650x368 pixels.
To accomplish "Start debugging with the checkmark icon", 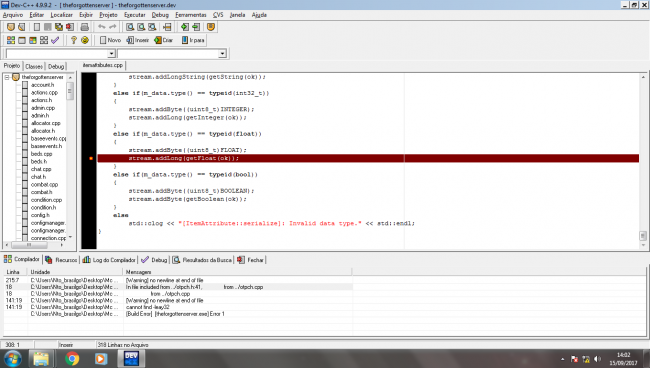I will pos(55,40).
